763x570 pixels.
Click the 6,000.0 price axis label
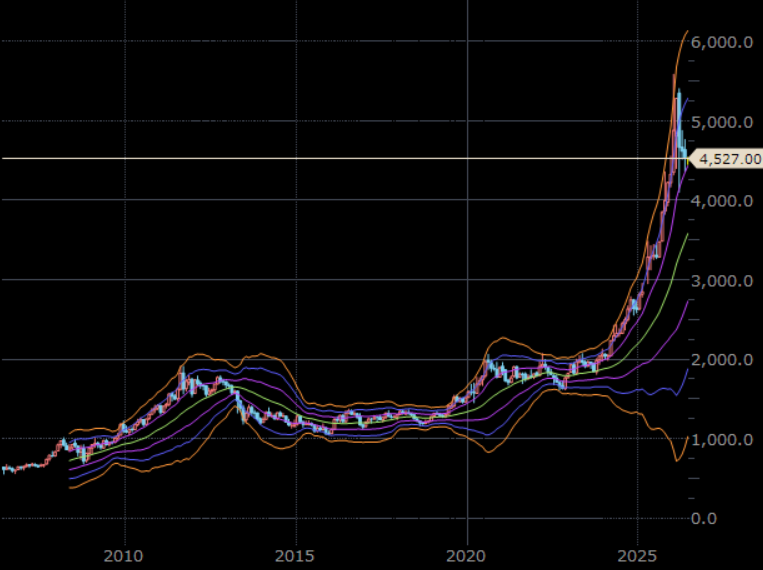pyautogui.click(x=722, y=42)
